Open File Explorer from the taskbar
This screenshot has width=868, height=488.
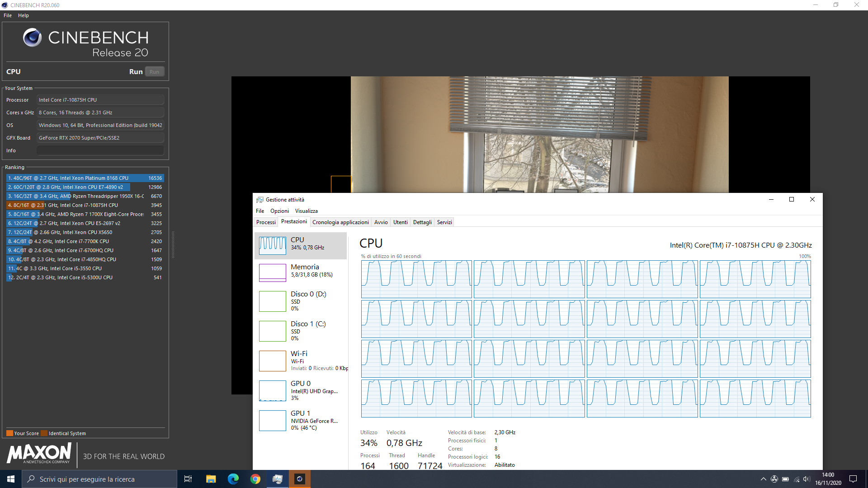coord(211,479)
